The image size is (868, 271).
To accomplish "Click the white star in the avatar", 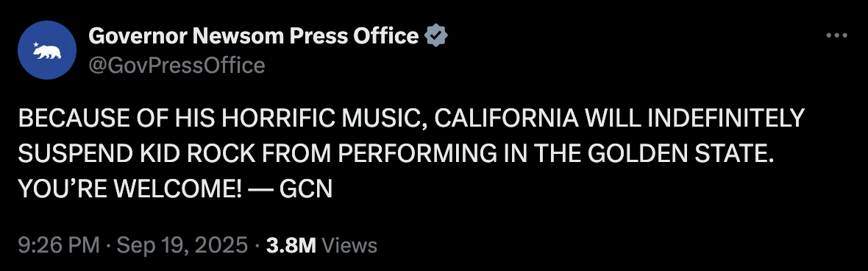I will click(36, 44).
